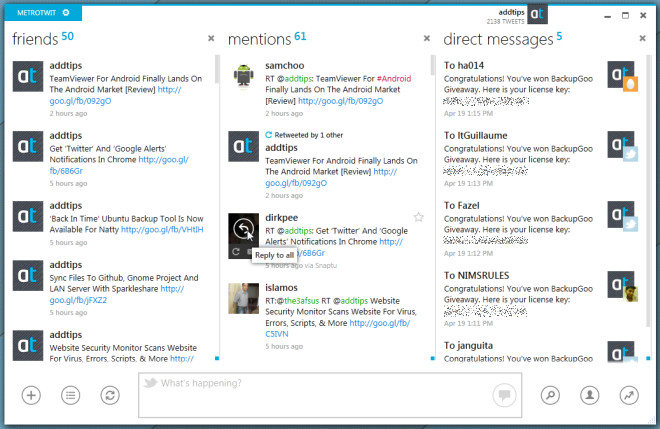Open the search magnifier icon
The height and width of the screenshot is (429, 660).
(550, 395)
